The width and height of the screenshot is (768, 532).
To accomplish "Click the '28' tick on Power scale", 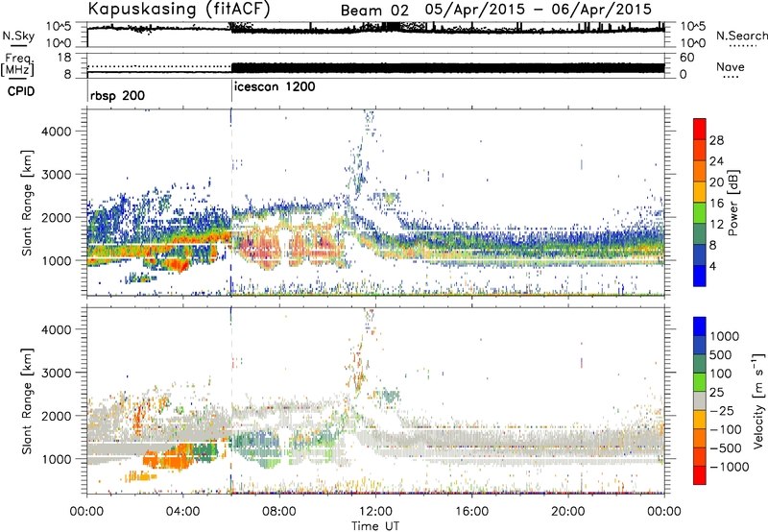I will click(x=716, y=140).
